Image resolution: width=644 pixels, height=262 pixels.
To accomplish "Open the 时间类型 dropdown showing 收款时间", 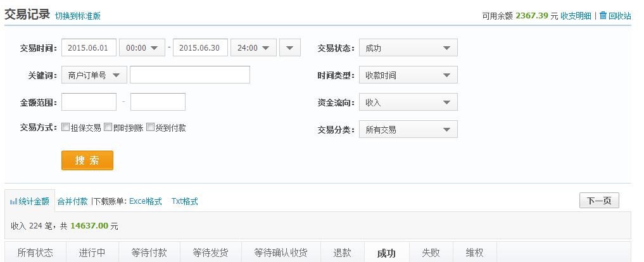I will pyautogui.click(x=408, y=75).
